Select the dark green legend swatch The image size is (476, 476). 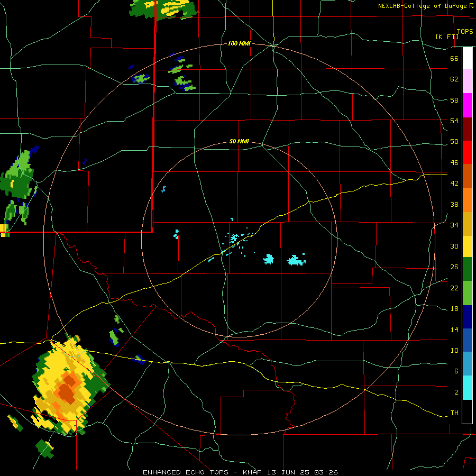[467, 269]
